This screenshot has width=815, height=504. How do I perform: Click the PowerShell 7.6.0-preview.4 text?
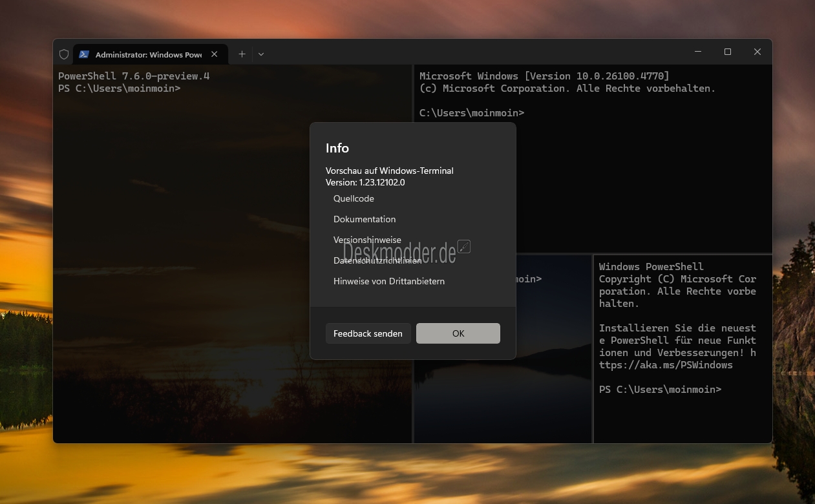pos(134,76)
